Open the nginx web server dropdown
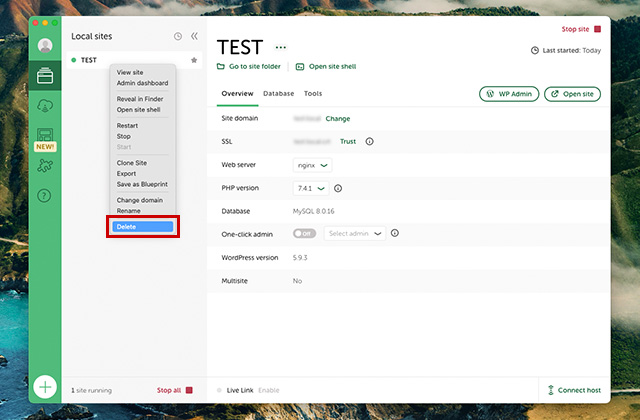Screen dimensions: 640x420 (x=312, y=165)
